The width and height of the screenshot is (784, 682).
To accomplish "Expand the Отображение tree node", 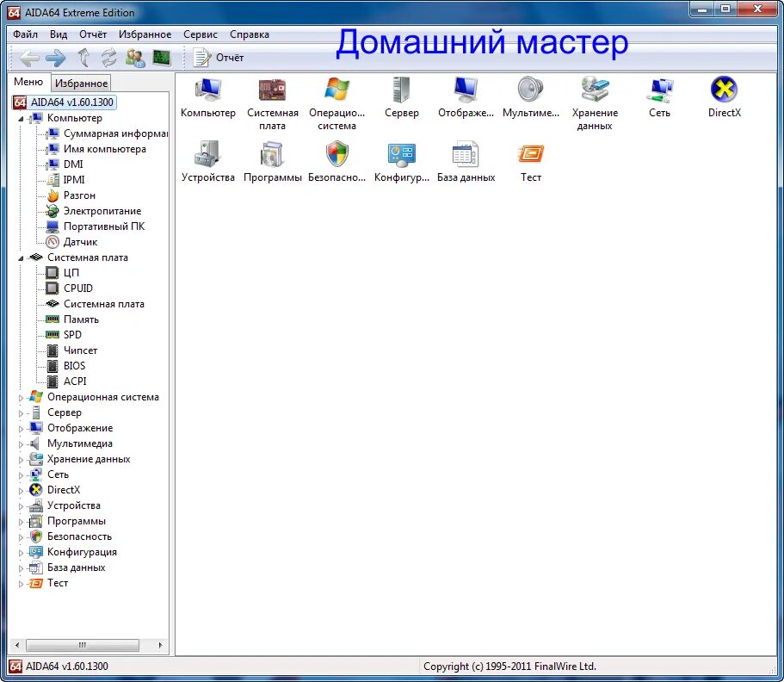I will pos(21,429).
